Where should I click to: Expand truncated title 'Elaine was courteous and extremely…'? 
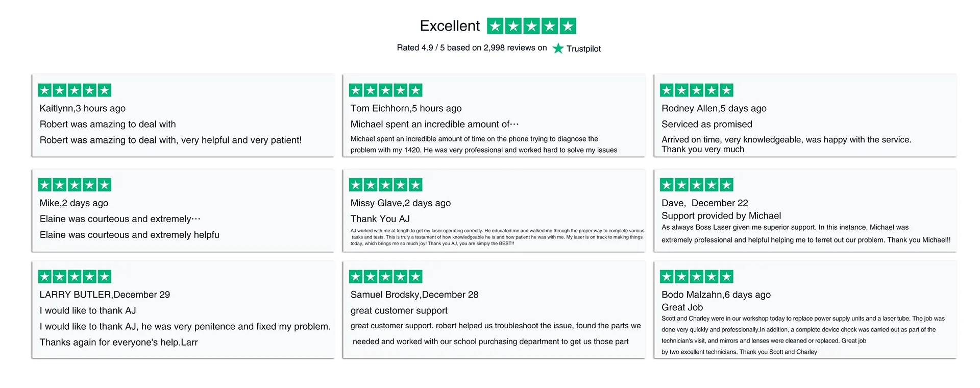click(x=120, y=219)
